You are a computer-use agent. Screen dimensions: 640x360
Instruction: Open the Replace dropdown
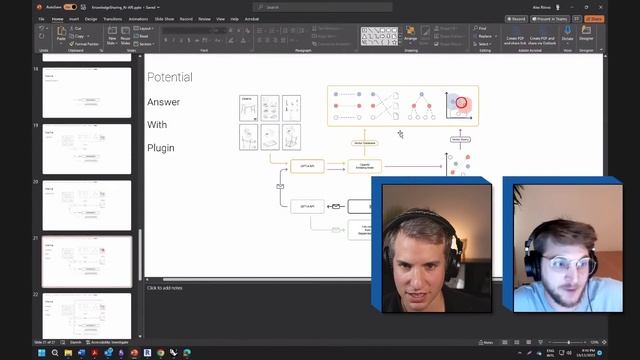coord(485,36)
